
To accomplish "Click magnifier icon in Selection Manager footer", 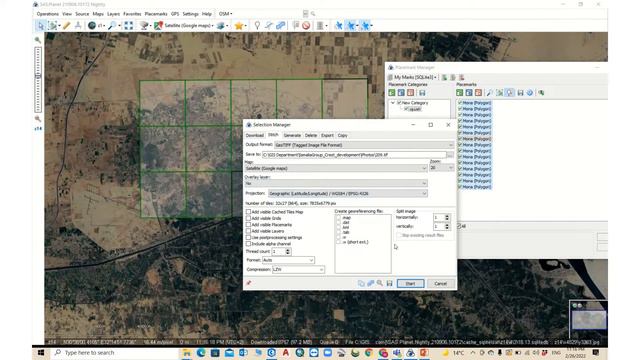I will pos(380,283).
